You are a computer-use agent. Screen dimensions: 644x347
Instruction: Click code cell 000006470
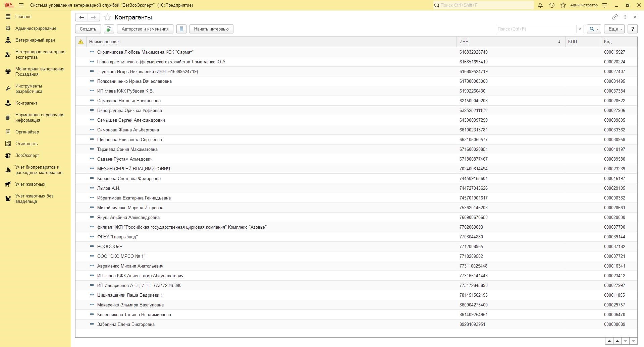click(x=614, y=314)
